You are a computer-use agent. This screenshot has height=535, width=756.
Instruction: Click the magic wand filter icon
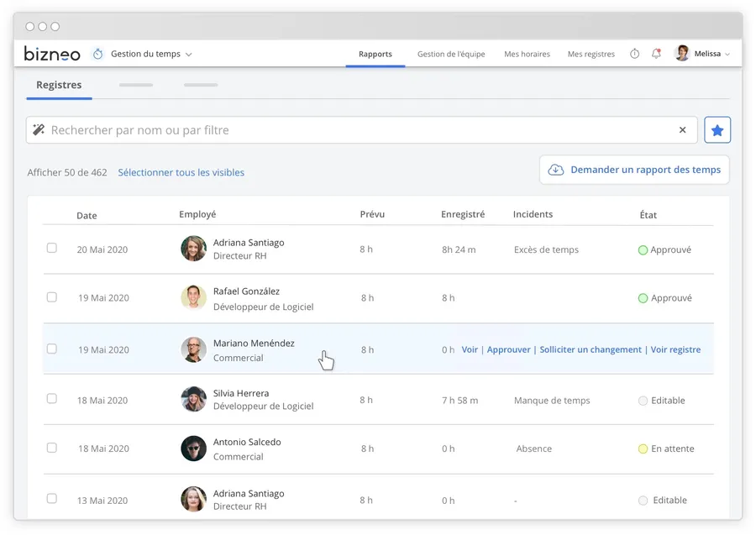click(x=39, y=130)
